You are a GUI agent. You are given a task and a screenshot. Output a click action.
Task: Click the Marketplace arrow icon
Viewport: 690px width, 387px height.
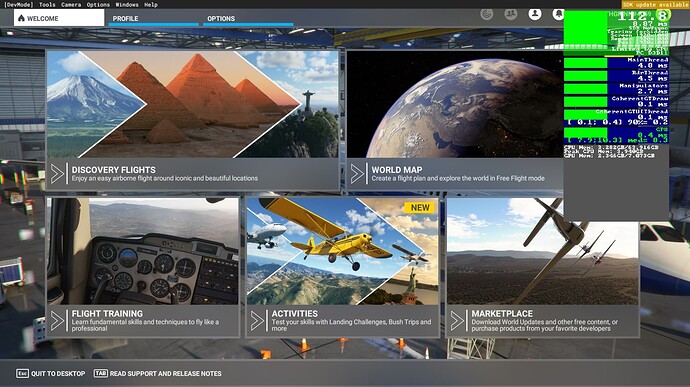click(x=457, y=321)
